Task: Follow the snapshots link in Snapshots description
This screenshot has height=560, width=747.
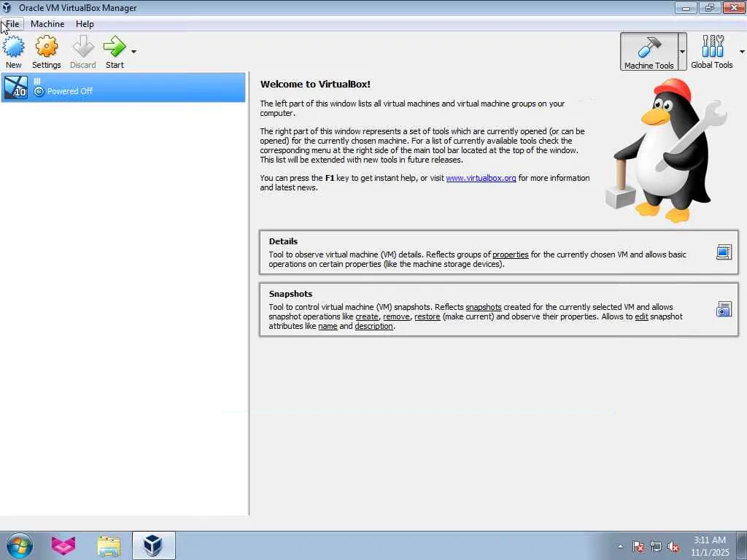Action: tap(483, 307)
